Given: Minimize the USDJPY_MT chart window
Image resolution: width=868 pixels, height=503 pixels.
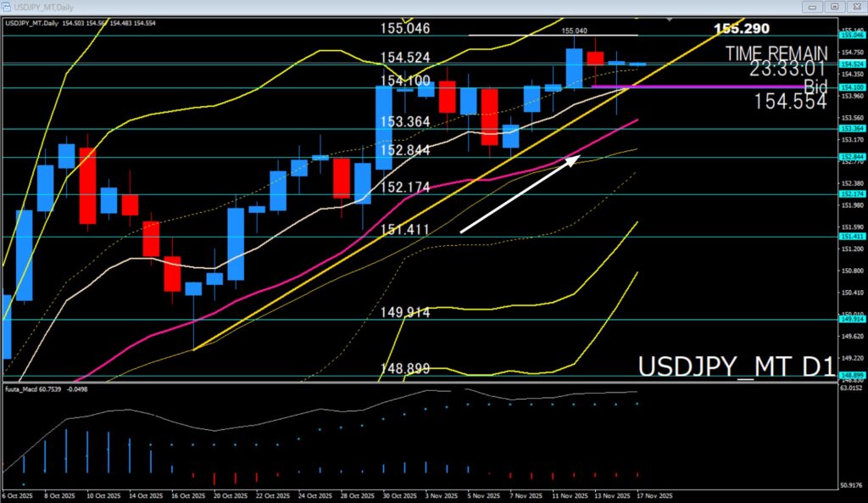Looking at the screenshot, I should 813,7.
